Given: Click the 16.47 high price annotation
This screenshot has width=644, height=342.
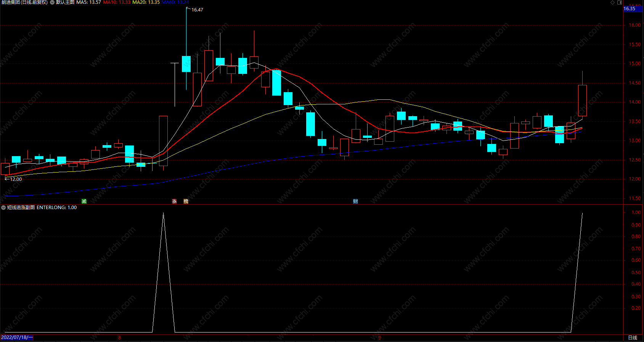Looking at the screenshot, I should coord(197,10).
